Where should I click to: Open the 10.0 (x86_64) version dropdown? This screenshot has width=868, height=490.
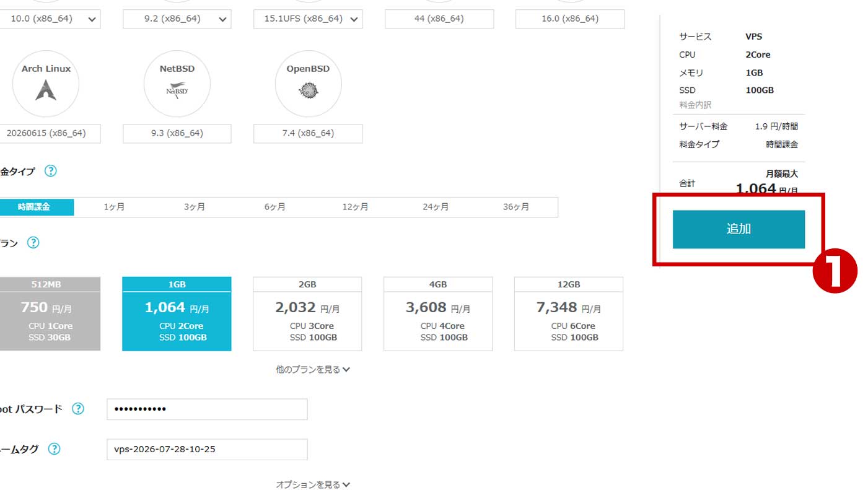50,19
